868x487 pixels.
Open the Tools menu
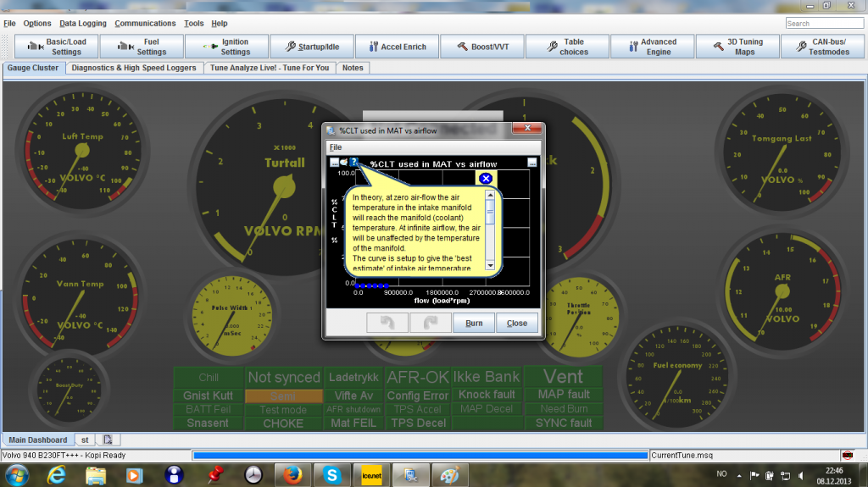[x=194, y=23]
